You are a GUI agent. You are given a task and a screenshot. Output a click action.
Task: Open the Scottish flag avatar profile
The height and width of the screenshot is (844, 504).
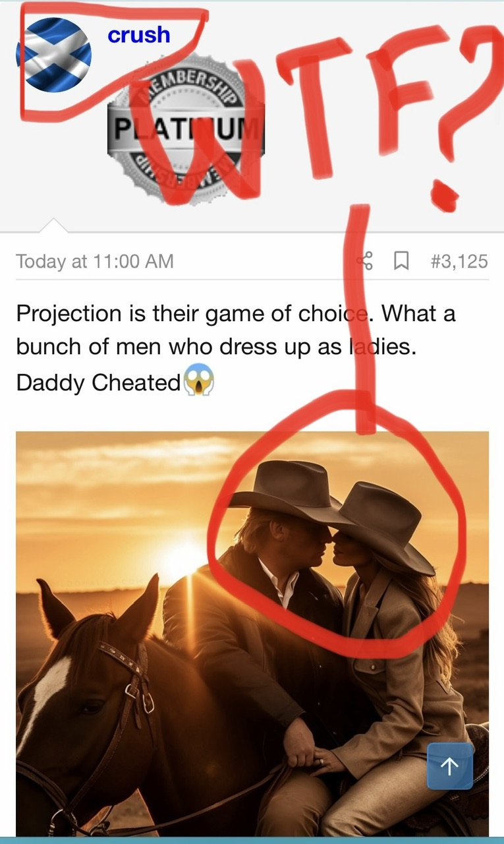tap(53, 55)
